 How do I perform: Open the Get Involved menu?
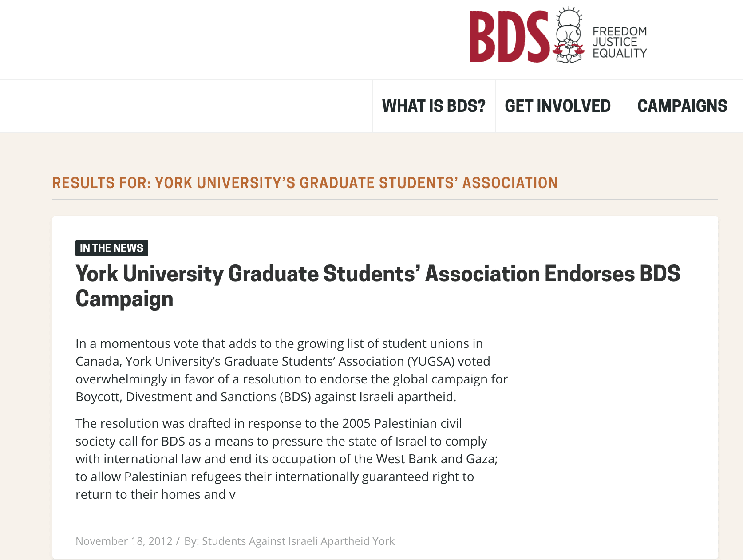tap(557, 106)
